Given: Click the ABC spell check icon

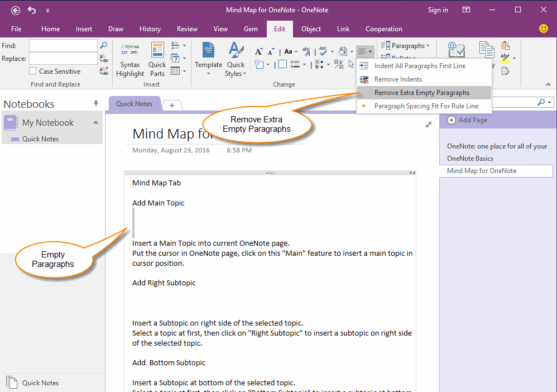Looking at the screenshot, I should (323, 51).
